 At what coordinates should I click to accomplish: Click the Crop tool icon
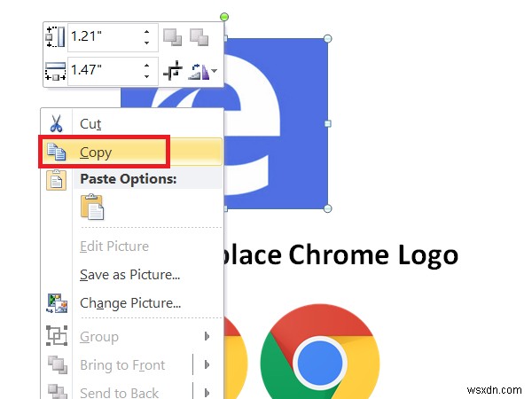173,71
